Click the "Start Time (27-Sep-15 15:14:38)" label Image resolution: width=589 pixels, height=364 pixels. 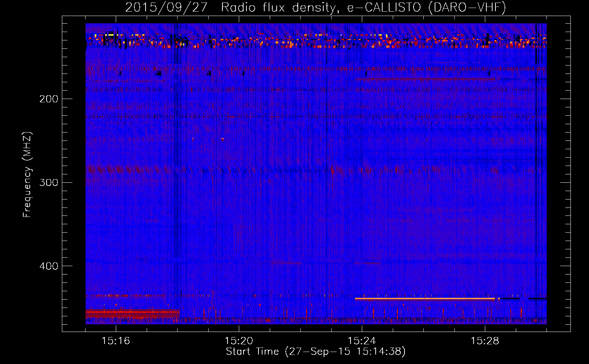click(316, 352)
